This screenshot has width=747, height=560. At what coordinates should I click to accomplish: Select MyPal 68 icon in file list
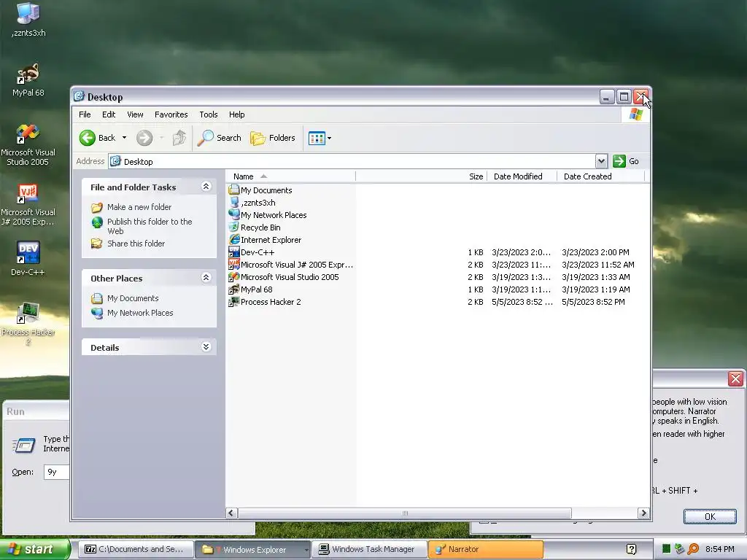tap(234, 289)
